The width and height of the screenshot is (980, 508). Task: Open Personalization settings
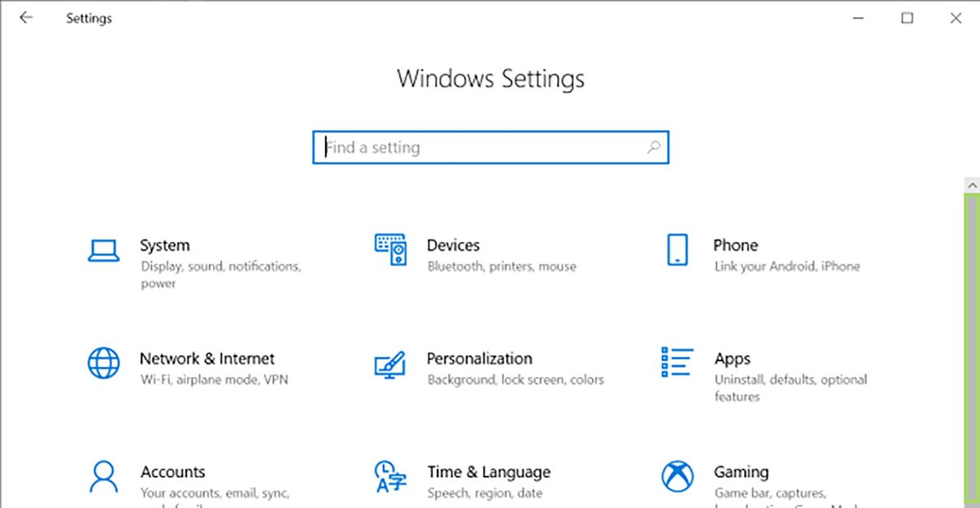click(479, 359)
